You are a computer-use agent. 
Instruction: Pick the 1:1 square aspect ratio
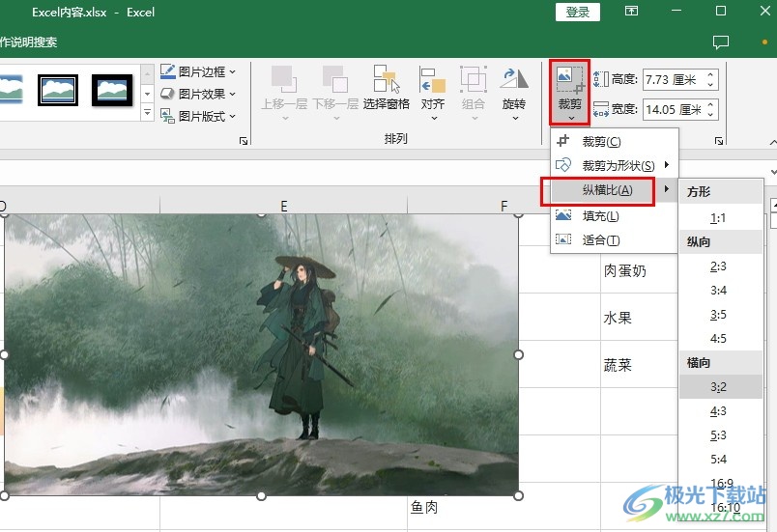[x=720, y=218]
